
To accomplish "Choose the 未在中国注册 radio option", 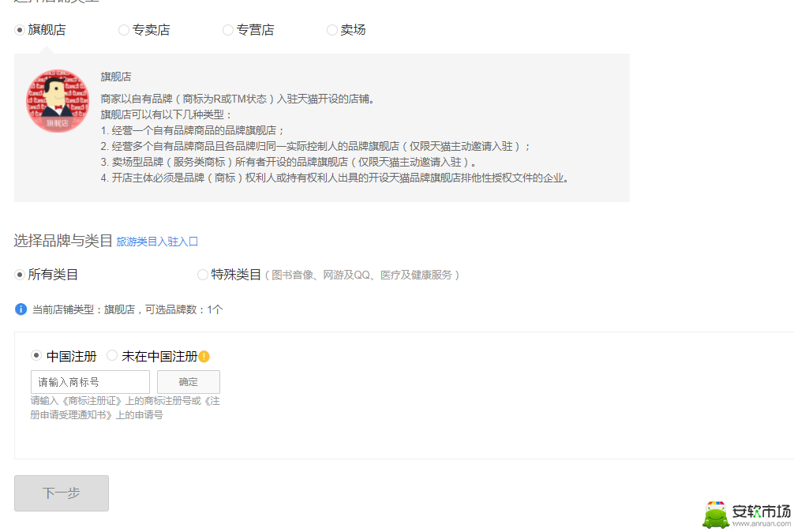I will click(x=112, y=356).
